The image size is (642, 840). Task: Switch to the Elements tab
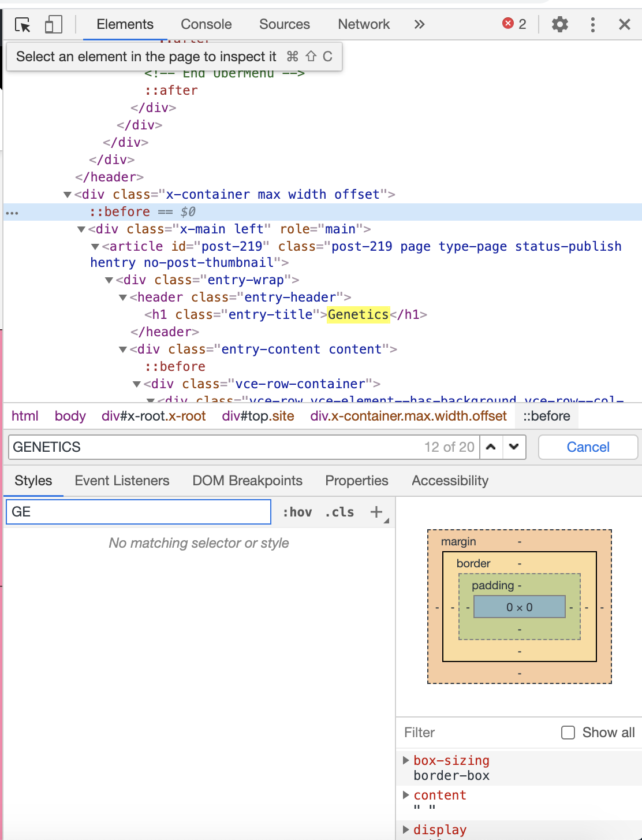point(125,24)
